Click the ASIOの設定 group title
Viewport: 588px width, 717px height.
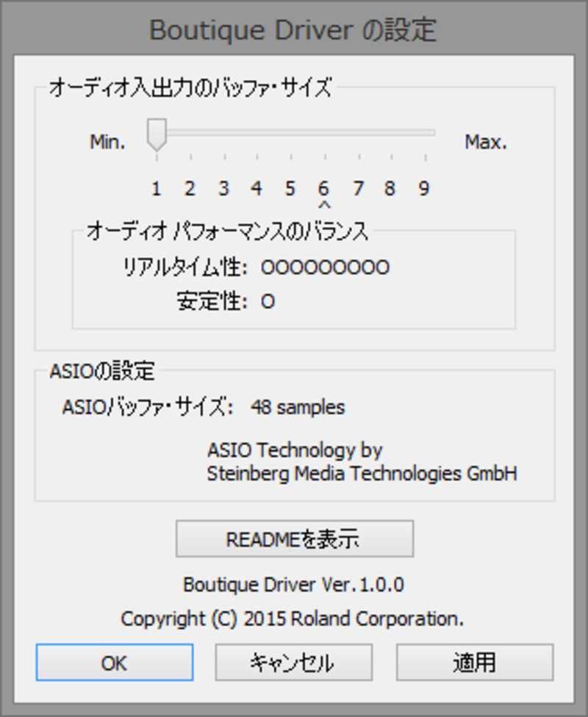click(102, 371)
